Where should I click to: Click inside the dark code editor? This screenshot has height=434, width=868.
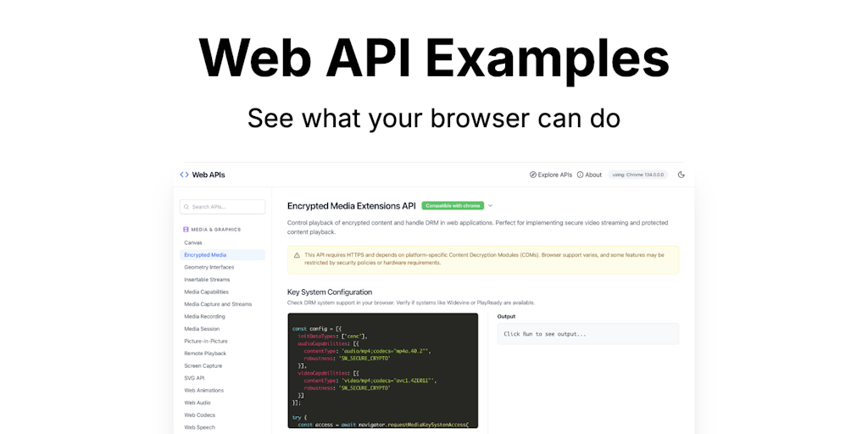382,370
